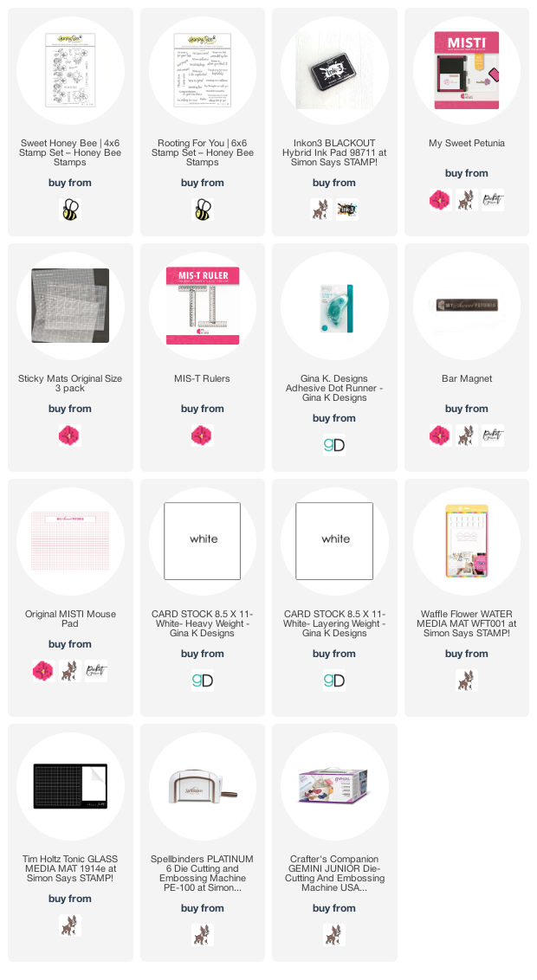Open the Gina K store icon under Adhesive Dot Runner
Viewport: 537px width, 980px height.
pyautogui.click(x=333, y=444)
